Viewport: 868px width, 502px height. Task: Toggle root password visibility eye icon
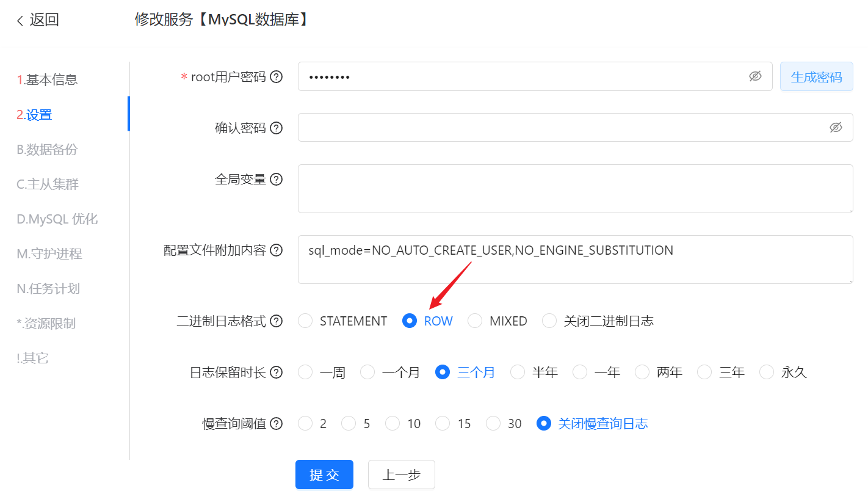coord(755,76)
